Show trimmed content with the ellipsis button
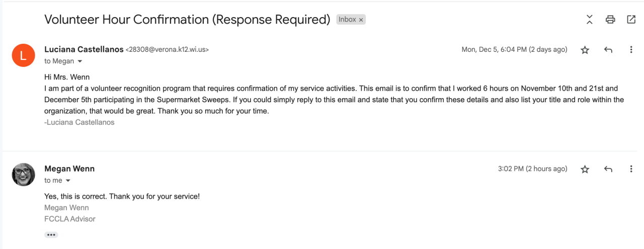Image resolution: width=644 pixels, height=249 pixels. click(x=51, y=234)
